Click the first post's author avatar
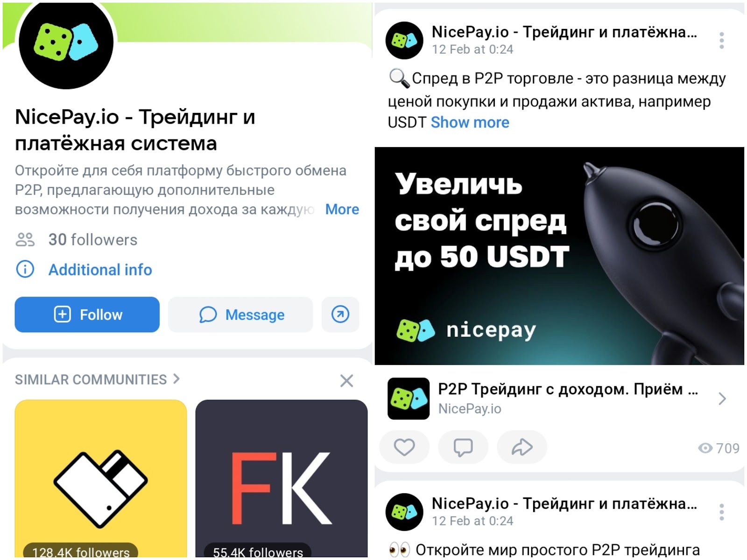 coord(404,40)
